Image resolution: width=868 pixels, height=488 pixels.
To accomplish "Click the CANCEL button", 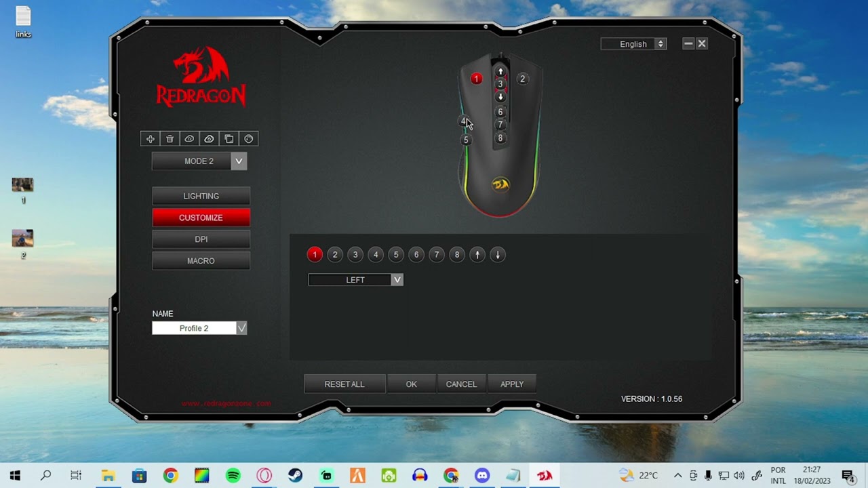I will pos(461,384).
